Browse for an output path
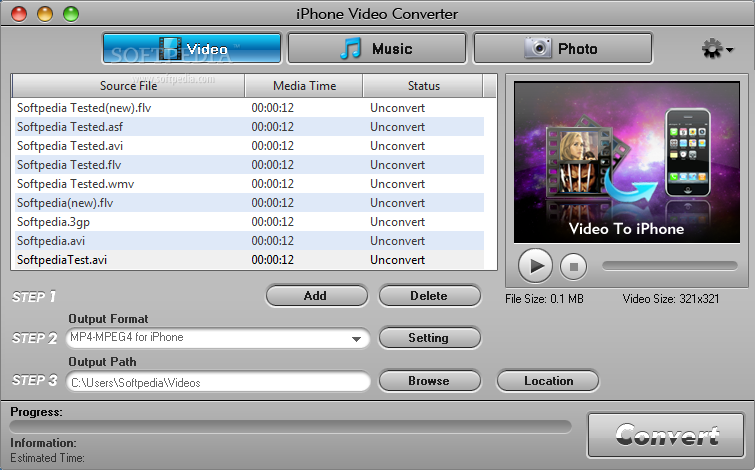Viewport: 755px width, 470px height. pos(430,380)
